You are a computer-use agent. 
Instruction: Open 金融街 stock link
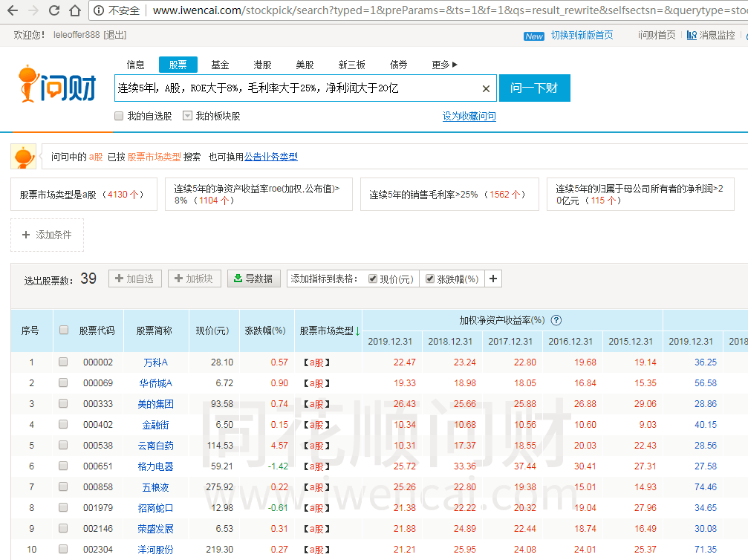click(x=155, y=425)
